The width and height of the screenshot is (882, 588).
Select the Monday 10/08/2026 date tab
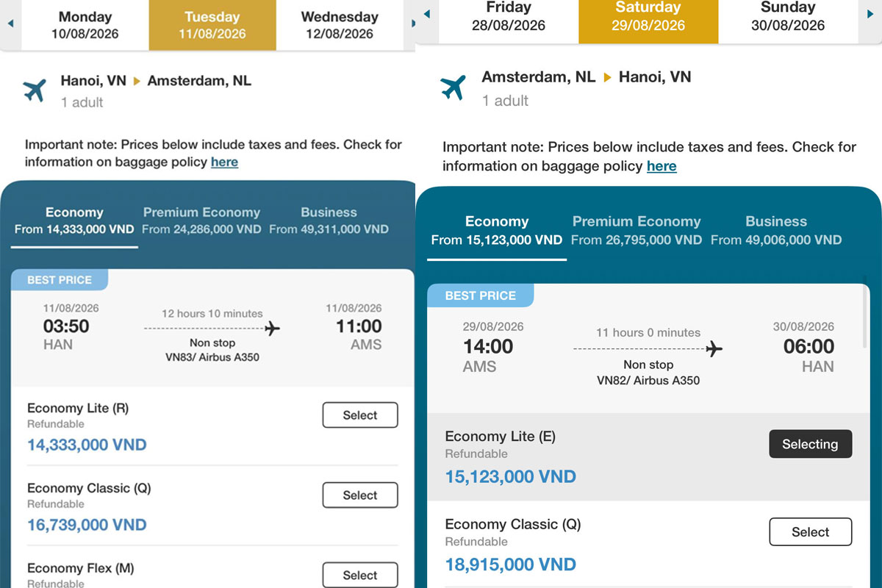click(x=86, y=25)
